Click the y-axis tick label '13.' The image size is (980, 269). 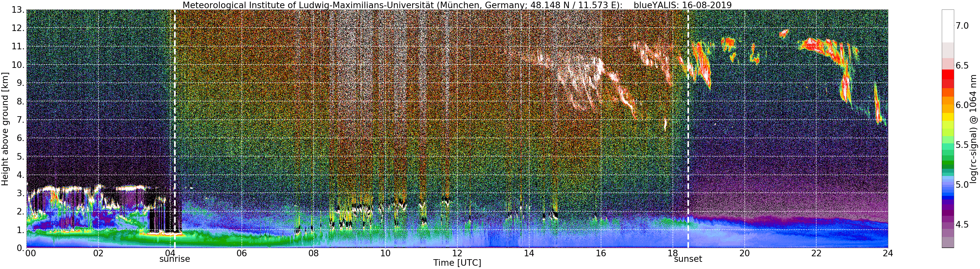pyautogui.click(x=18, y=10)
